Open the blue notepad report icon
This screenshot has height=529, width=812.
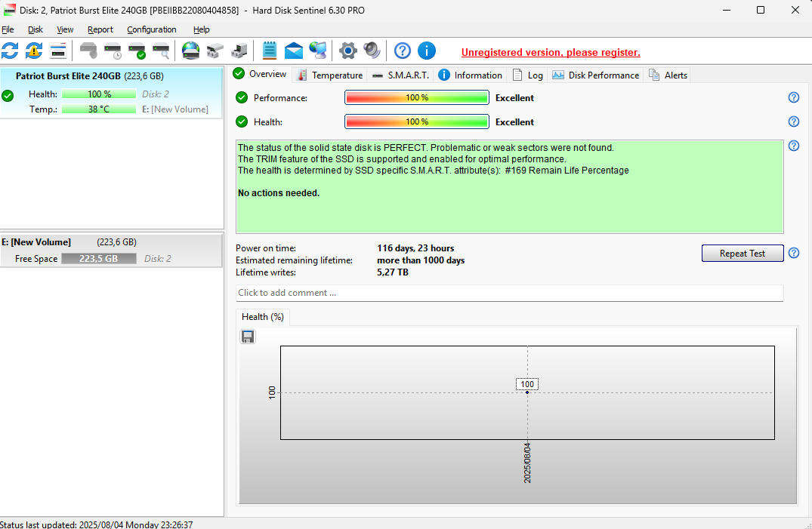click(269, 51)
